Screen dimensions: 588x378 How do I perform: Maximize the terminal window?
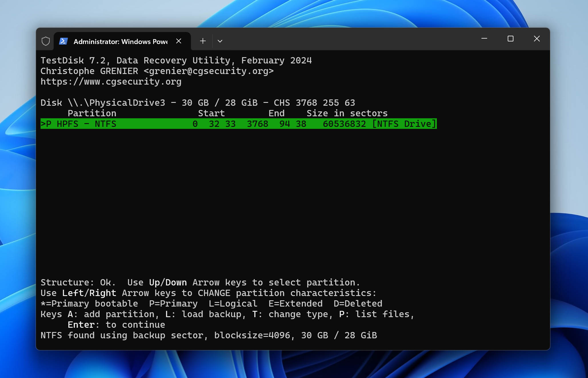click(511, 39)
